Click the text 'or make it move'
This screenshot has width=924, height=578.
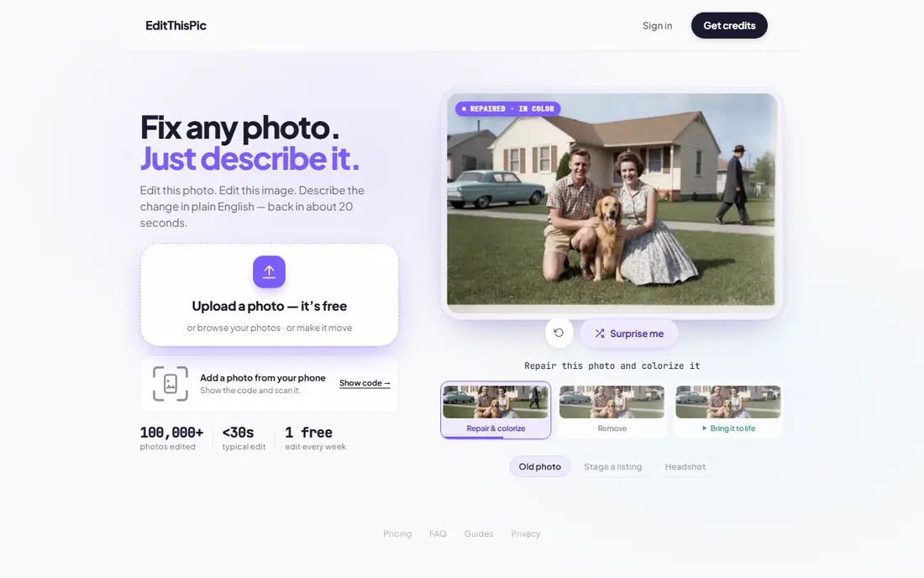click(x=319, y=328)
